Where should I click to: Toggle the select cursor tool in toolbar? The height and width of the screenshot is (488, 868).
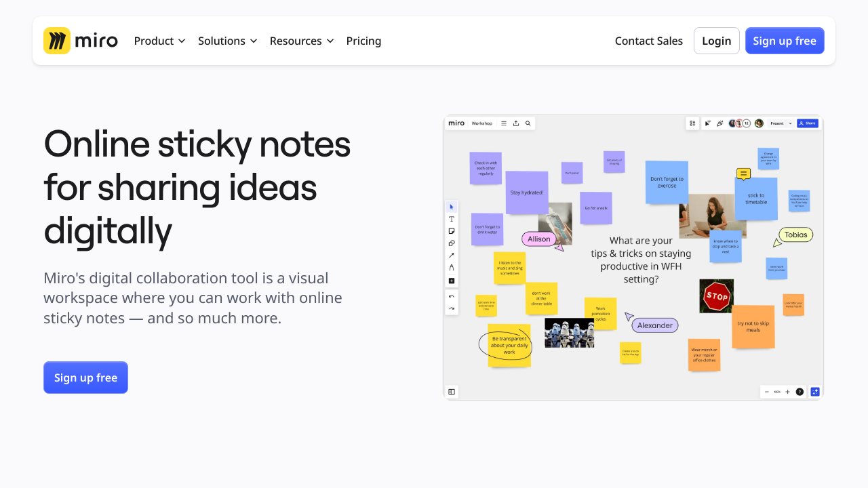(452, 207)
